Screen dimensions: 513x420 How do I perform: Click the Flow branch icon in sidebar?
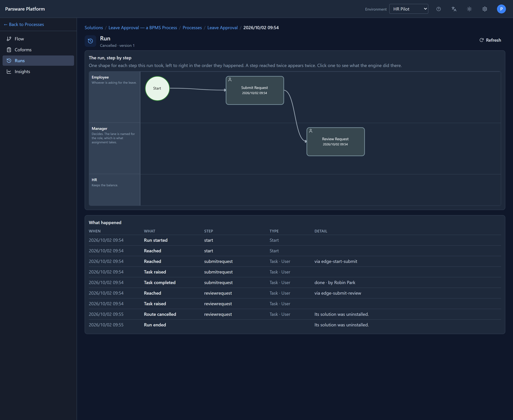(x=9, y=39)
